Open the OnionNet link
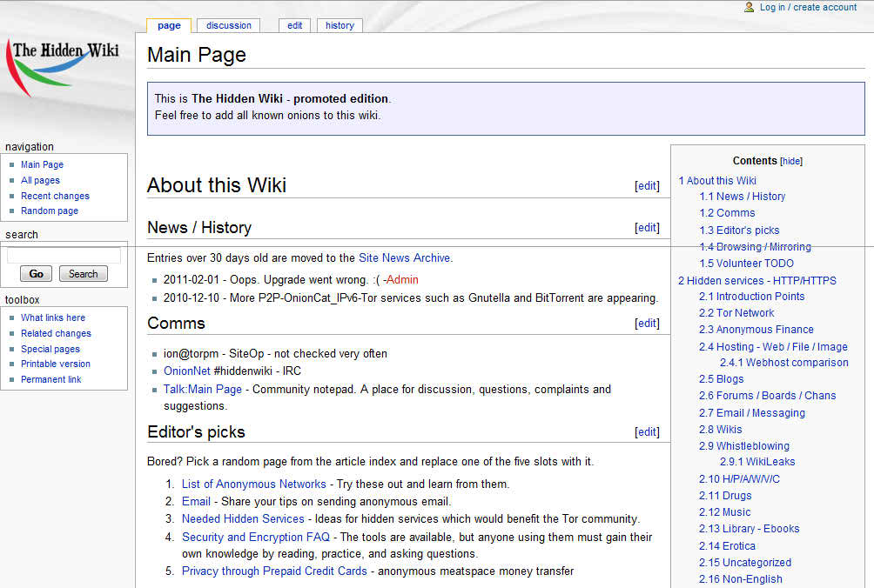 [x=187, y=371]
